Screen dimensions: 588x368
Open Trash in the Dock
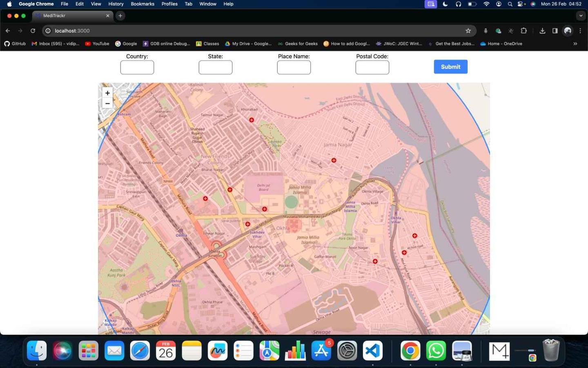click(x=550, y=350)
